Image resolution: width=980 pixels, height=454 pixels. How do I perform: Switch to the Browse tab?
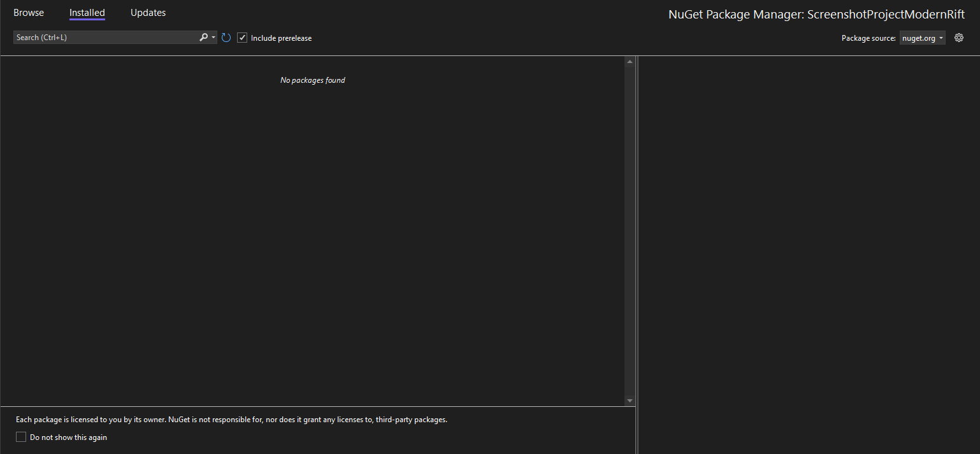point(29,13)
